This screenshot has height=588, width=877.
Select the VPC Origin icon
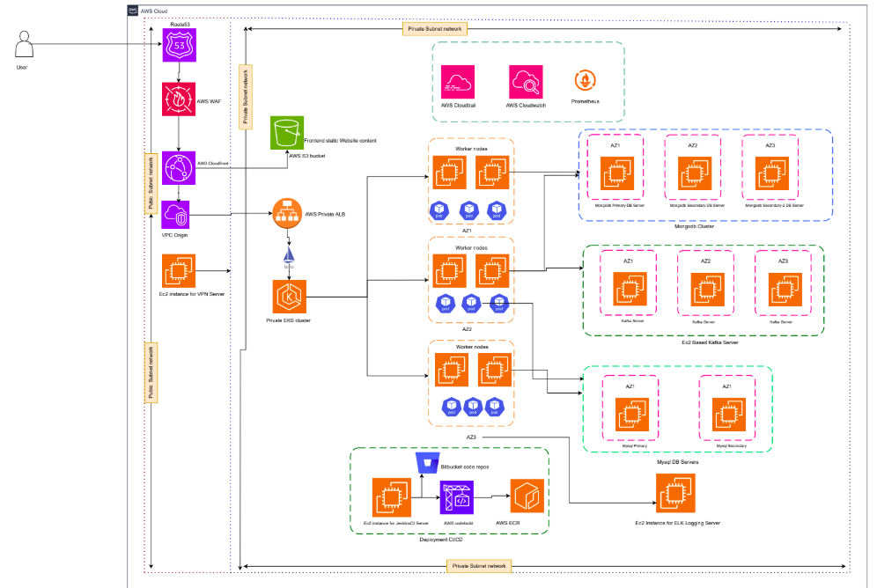179,215
